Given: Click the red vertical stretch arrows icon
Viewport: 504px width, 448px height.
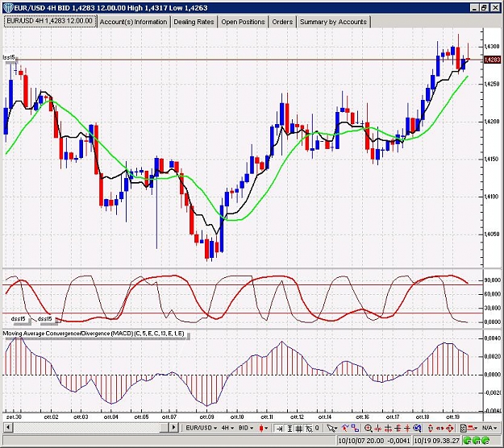Looking at the screenshot, I should (431, 429).
